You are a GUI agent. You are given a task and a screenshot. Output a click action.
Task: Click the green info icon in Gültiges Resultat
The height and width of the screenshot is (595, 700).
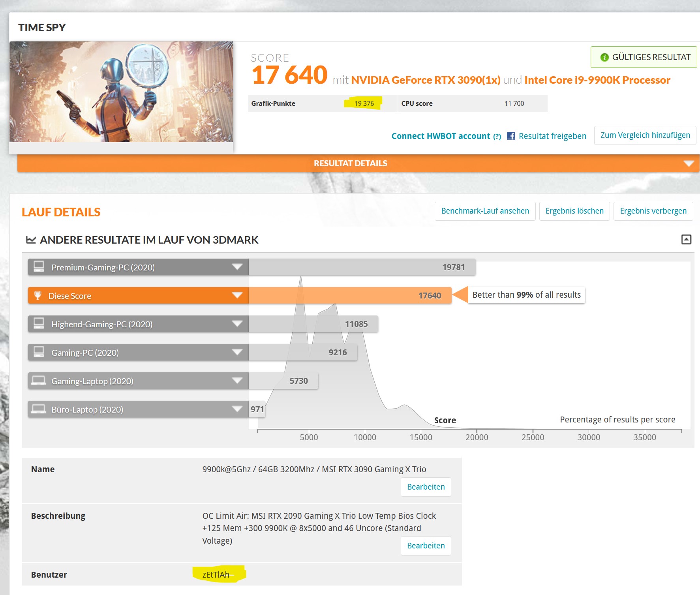point(604,57)
